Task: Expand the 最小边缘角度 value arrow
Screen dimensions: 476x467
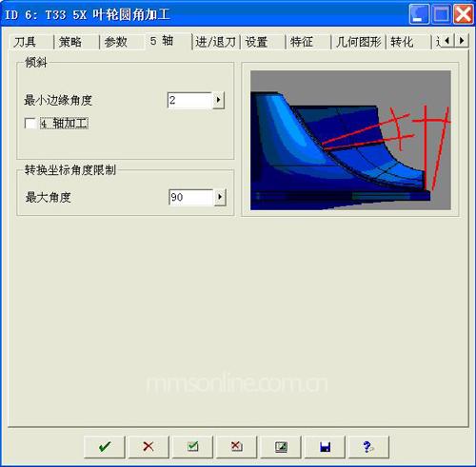Action: click(218, 100)
